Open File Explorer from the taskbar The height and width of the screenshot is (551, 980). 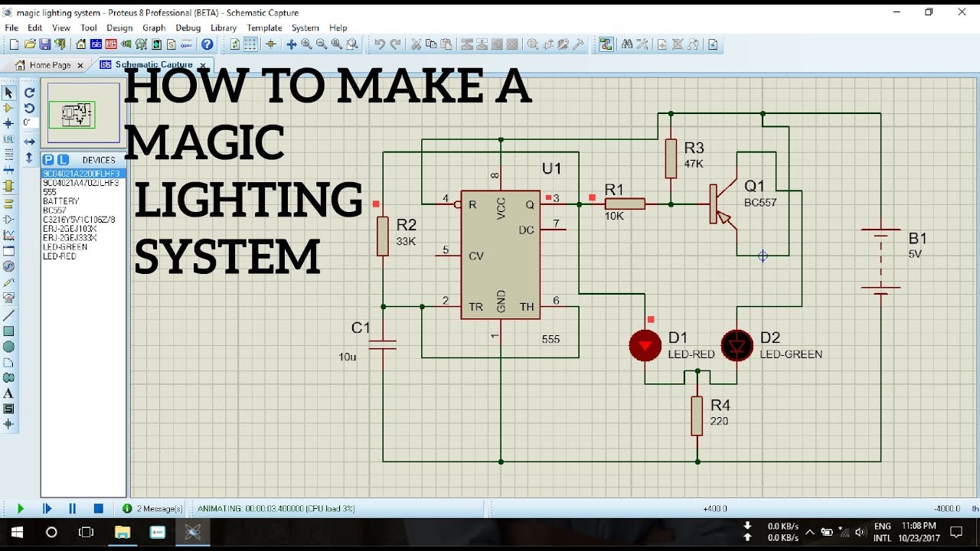[122, 533]
